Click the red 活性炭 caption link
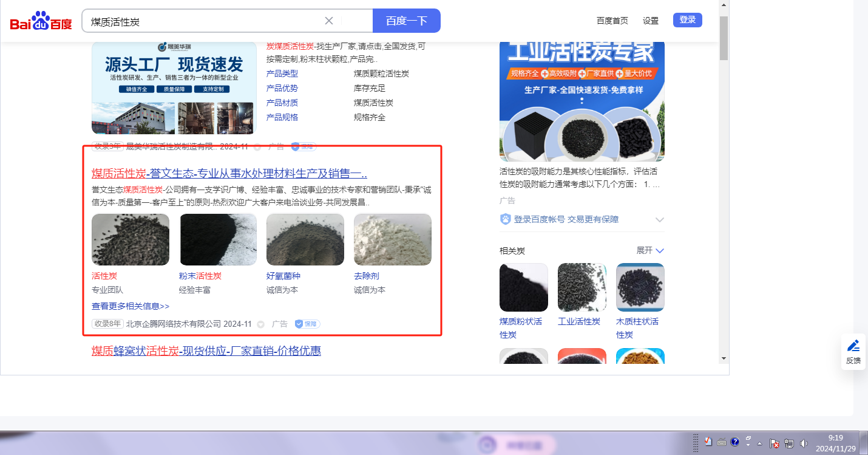This screenshot has width=868, height=455. (104, 276)
